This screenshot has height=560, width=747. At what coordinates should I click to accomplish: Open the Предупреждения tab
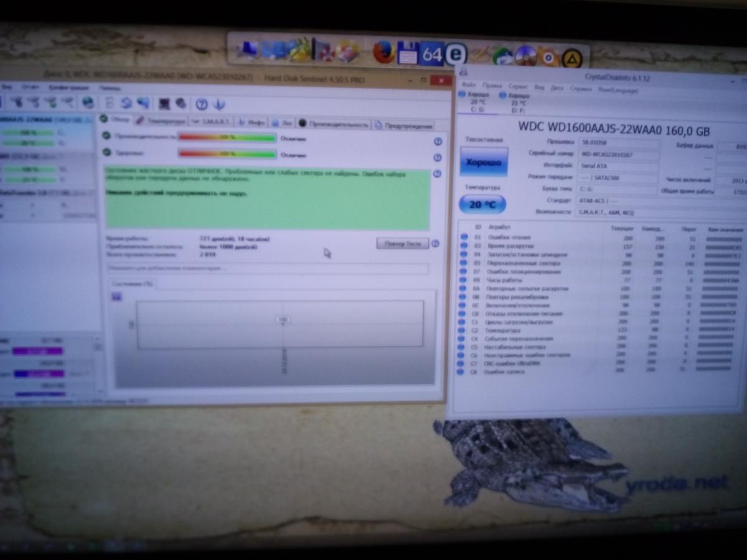[403, 125]
